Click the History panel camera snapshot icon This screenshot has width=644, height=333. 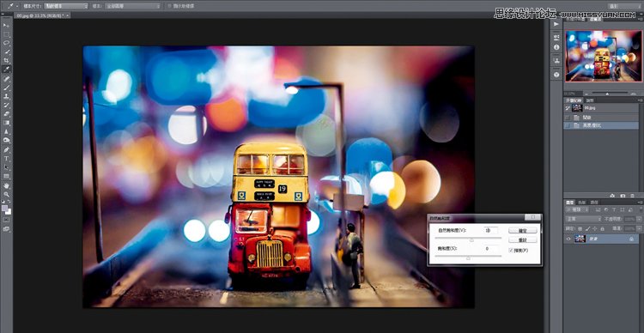tap(623, 196)
